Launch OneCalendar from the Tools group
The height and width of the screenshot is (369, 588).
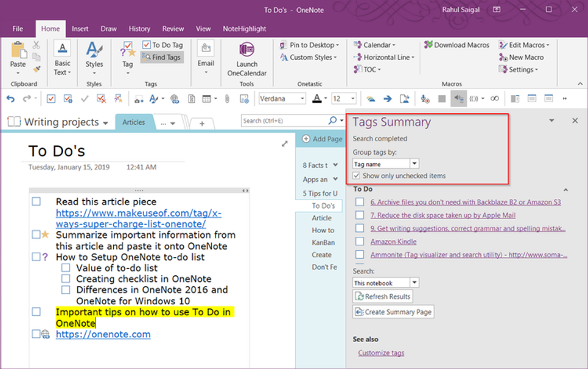(x=247, y=59)
